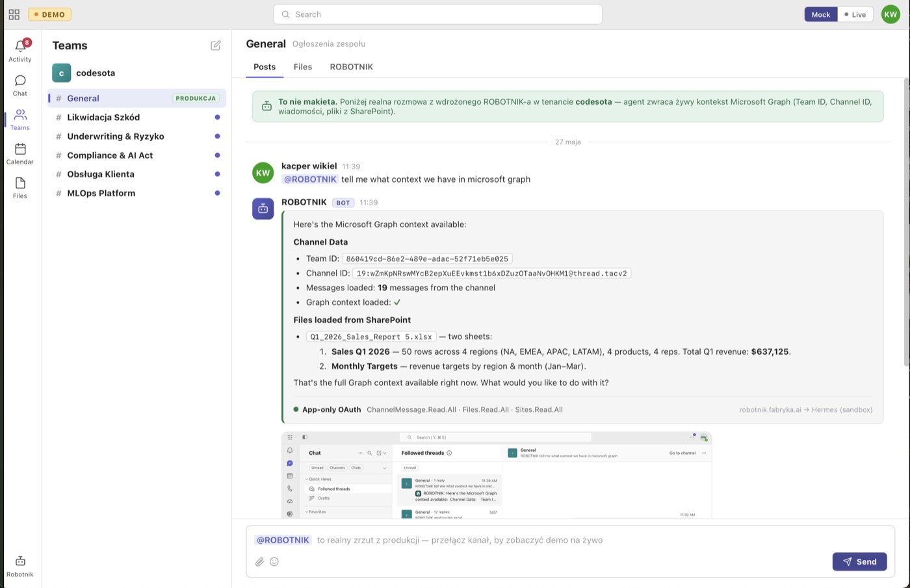Click the ChannelMessage.Read.All permissions text

(x=465, y=410)
